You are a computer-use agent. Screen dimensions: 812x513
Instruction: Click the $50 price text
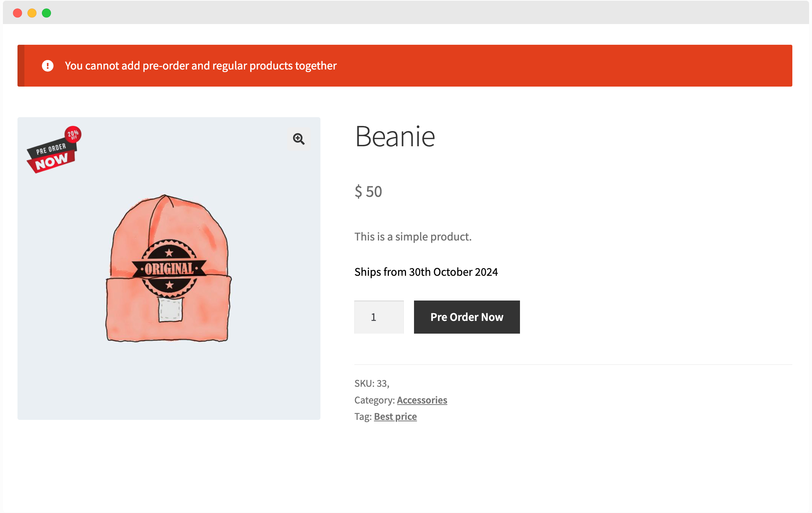click(x=368, y=191)
